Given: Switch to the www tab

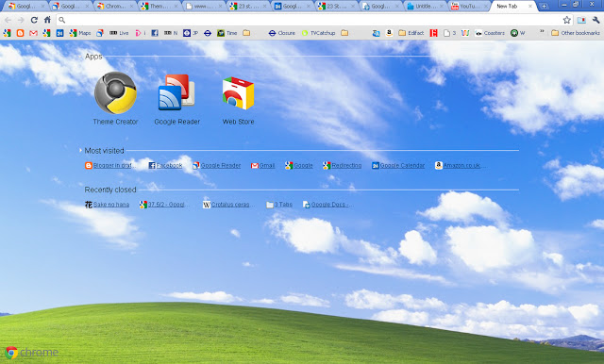Looking at the screenshot, I should [x=204, y=7].
